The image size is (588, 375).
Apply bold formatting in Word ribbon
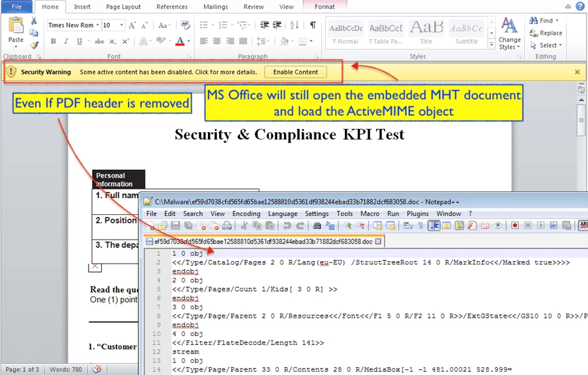coord(53,41)
